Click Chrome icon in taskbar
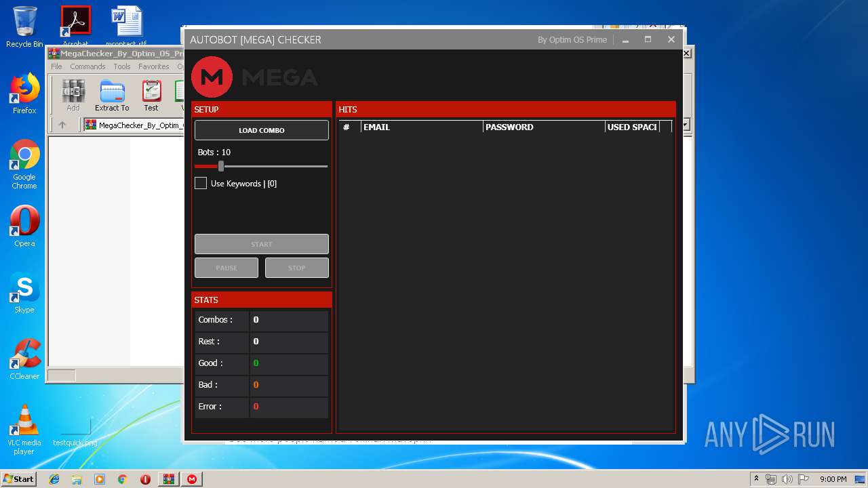The height and width of the screenshot is (488, 868). (x=122, y=479)
